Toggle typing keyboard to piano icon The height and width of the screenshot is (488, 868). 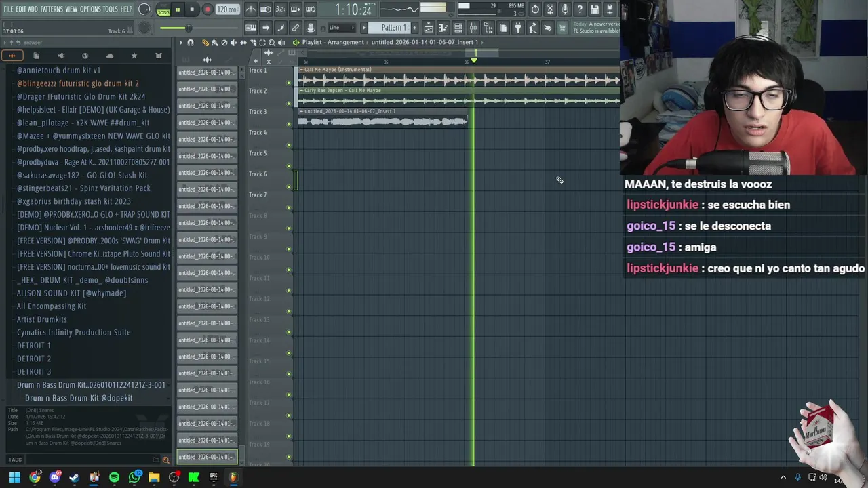(x=251, y=28)
